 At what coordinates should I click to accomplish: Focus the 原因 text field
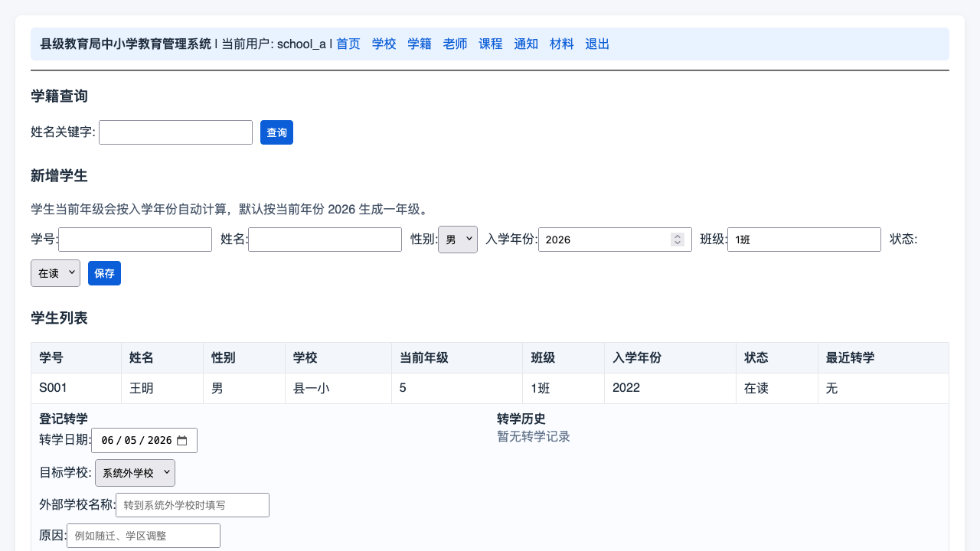coord(143,536)
